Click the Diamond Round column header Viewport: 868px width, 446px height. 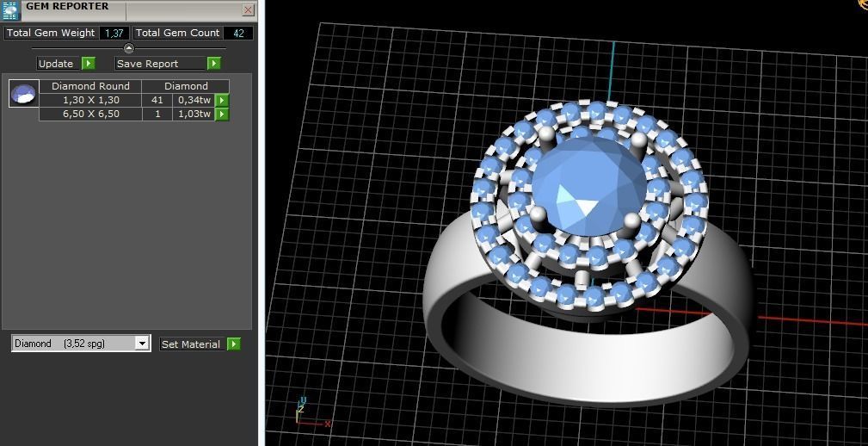[91, 86]
